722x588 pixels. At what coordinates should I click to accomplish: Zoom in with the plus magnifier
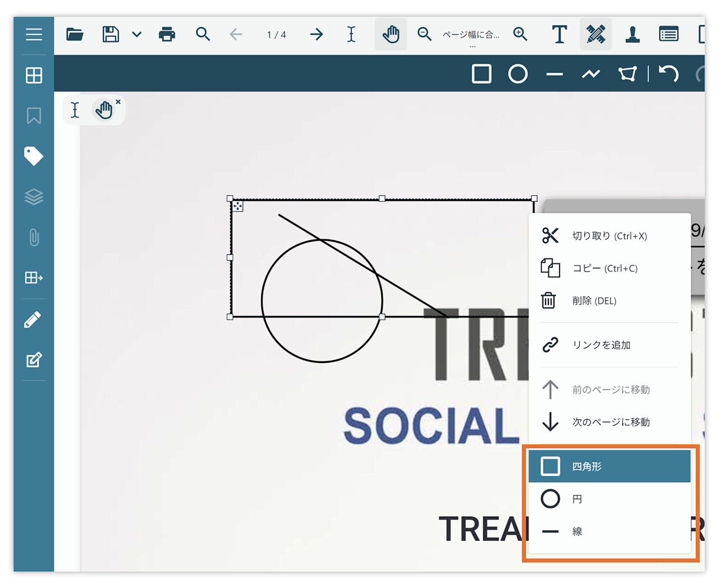[520, 34]
